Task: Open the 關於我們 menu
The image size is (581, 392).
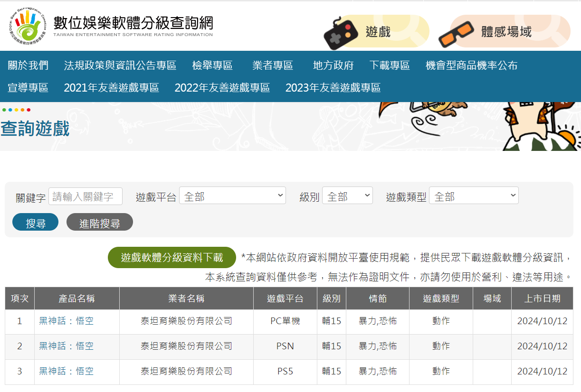Action: coord(28,65)
